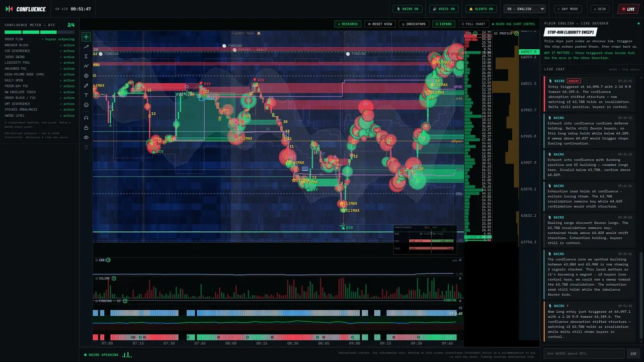Delete drawings with the trash icon
The image size is (644, 362).
click(x=86, y=147)
